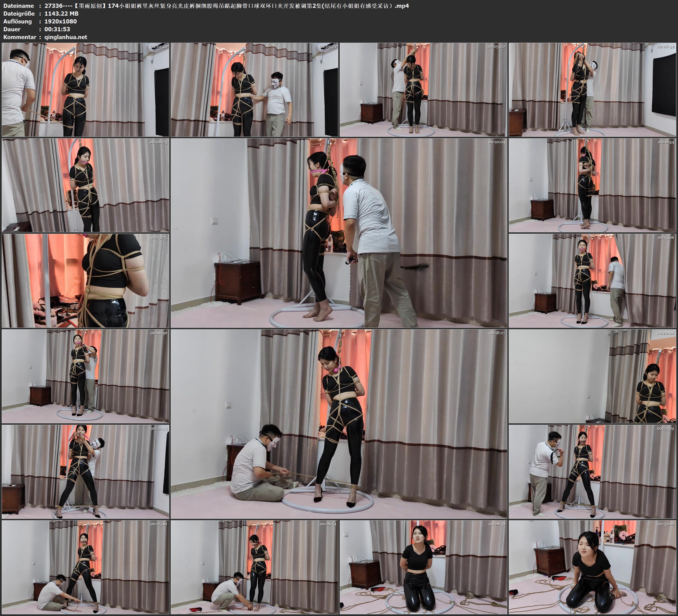Viewport: 678px width, 616px height.
Task: Click the frame timestamped 00:21:48
Action: point(85,472)
